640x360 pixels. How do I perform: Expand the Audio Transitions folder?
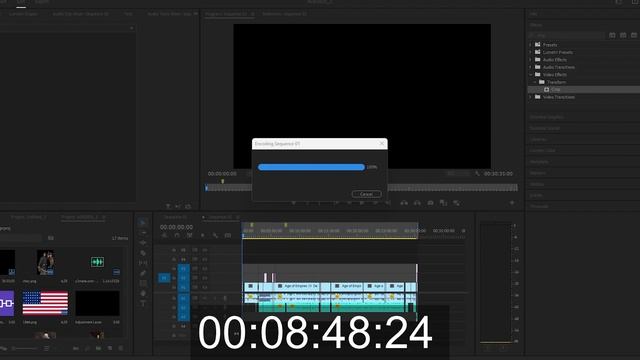click(531, 67)
